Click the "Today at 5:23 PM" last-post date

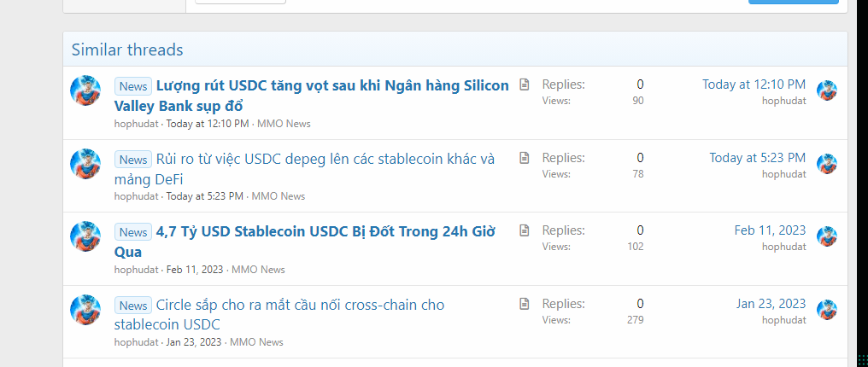757,158
